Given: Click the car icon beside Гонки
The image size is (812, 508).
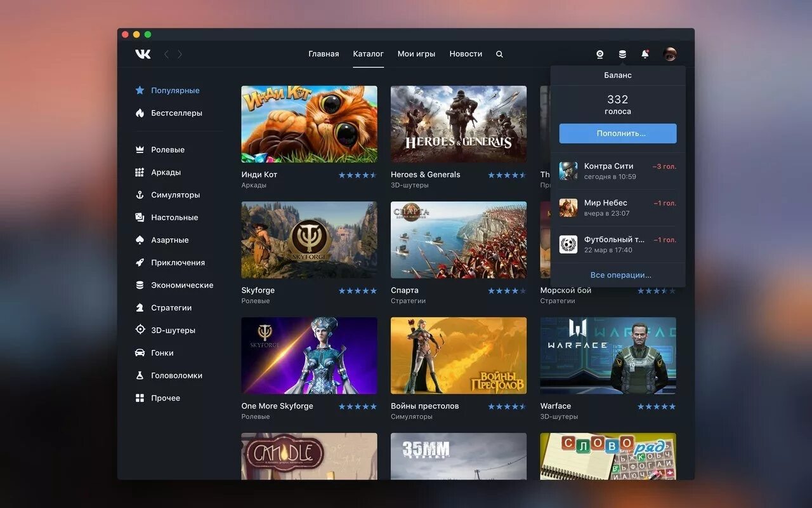Looking at the screenshot, I should pyautogui.click(x=140, y=352).
